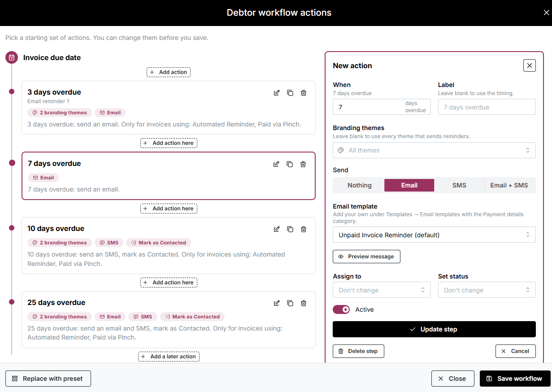552x392 pixels.
Task: Select the Email send option
Action: click(409, 185)
